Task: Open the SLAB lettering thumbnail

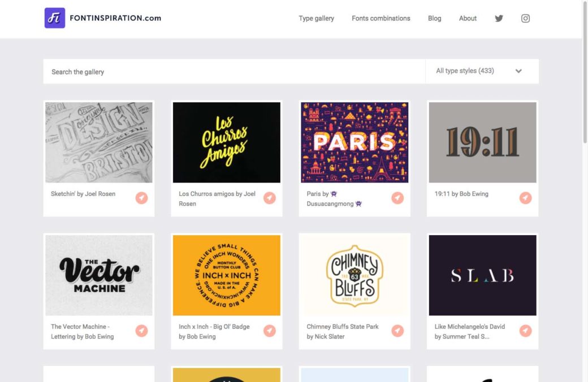Action: click(x=482, y=275)
